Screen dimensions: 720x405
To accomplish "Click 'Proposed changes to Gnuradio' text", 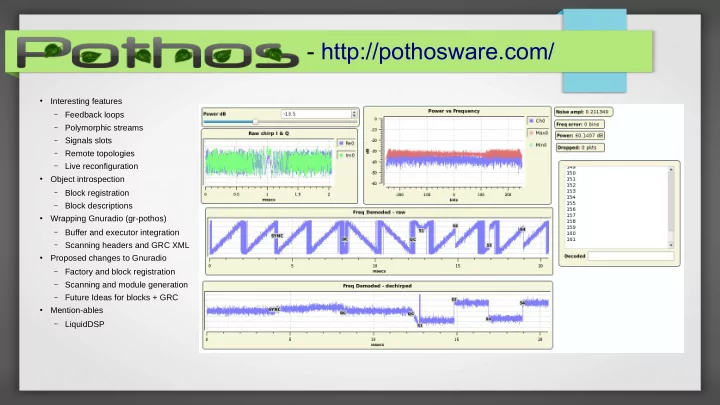I will pos(108,258).
